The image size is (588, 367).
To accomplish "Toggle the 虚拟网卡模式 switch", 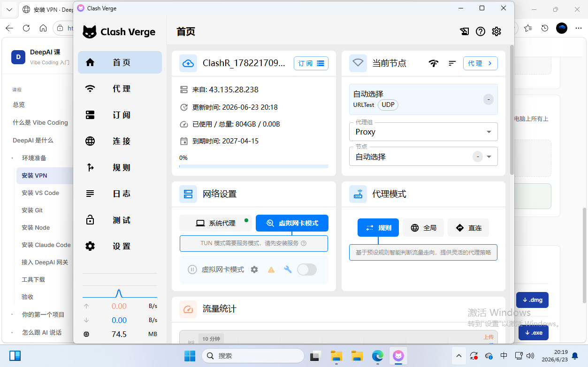I will tap(307, 270).
